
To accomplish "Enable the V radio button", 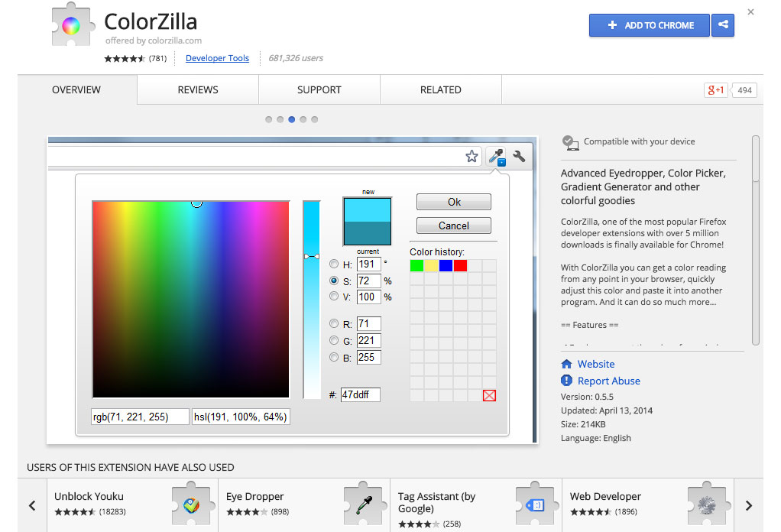I will (x=333, y=297).
